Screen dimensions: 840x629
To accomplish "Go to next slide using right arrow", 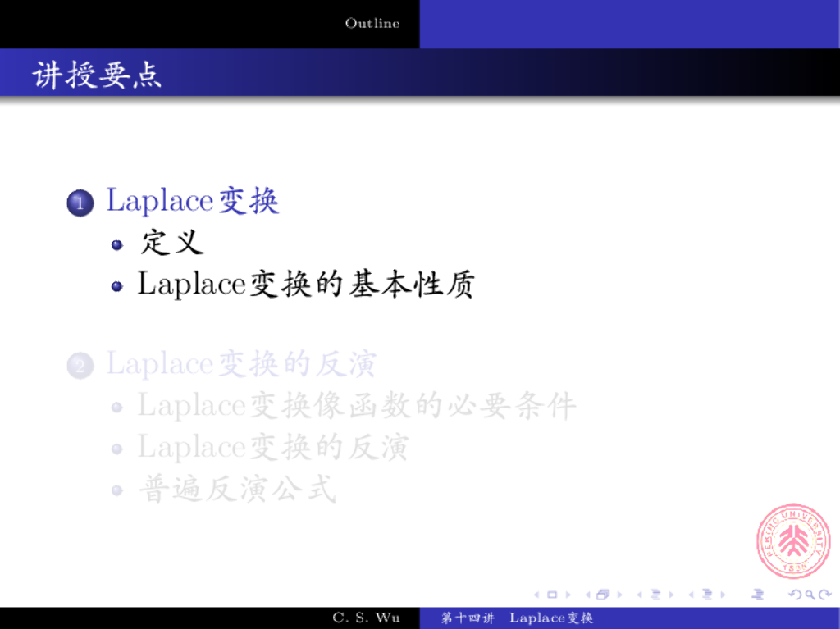I will click(x=568, y=595).
